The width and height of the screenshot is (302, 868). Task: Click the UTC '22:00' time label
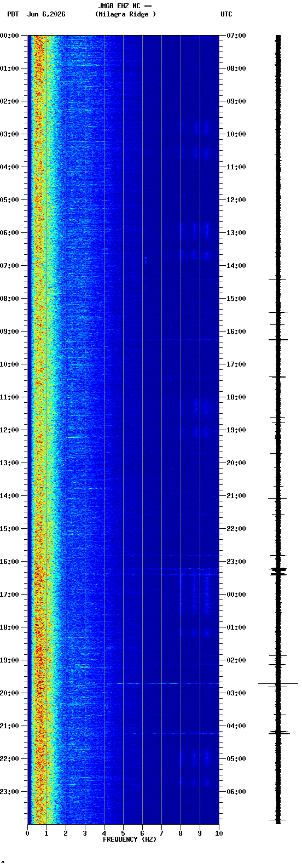point(236,529)
